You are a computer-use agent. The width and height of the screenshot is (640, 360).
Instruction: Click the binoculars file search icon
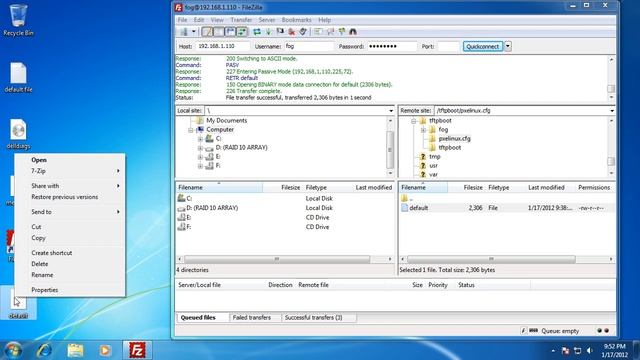pos(353,32)
